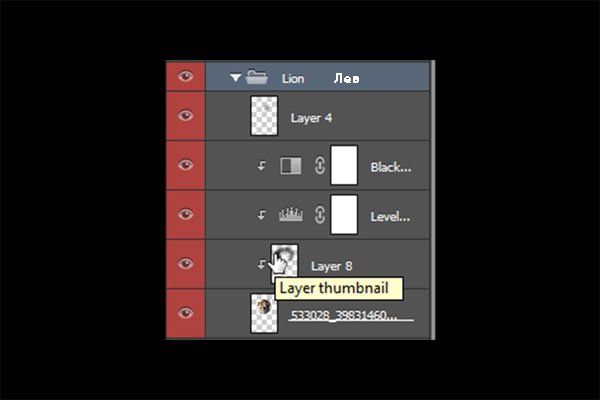Toggle visibility of the Levels layer
This screenshot has height=400, width=600.
(x=186, y=214)
